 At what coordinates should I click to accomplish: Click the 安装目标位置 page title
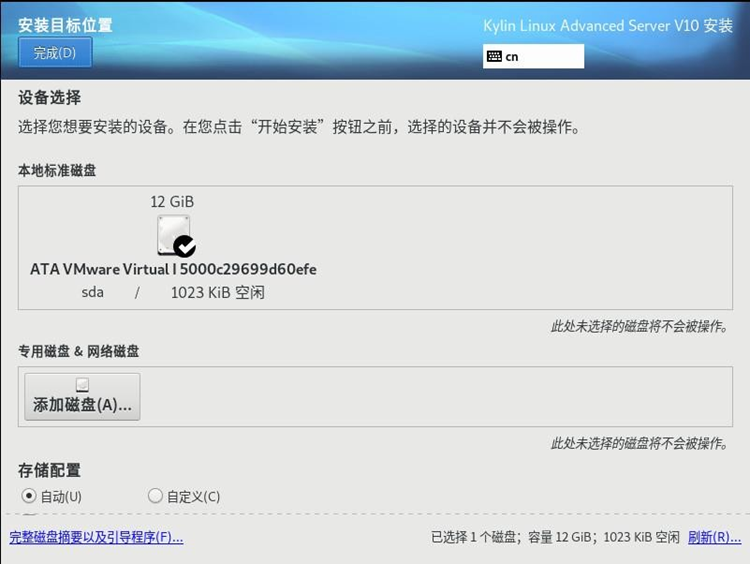coord(66,25)
